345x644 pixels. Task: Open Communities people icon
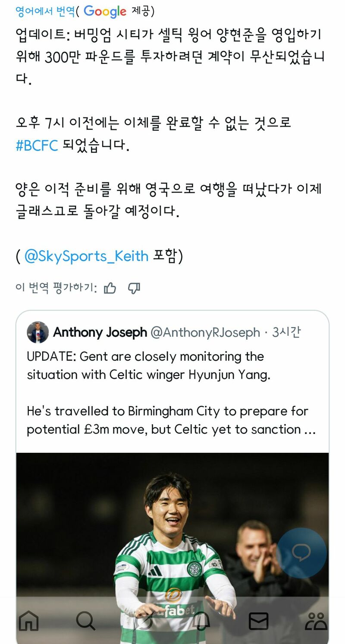coord(316,621)
